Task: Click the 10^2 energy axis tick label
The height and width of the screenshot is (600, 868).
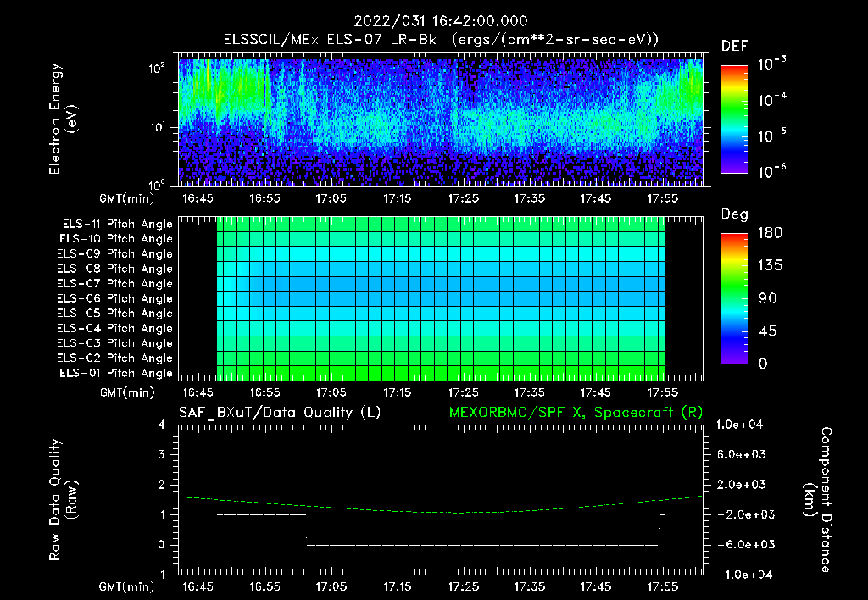Action: click(x=157, y=69)
